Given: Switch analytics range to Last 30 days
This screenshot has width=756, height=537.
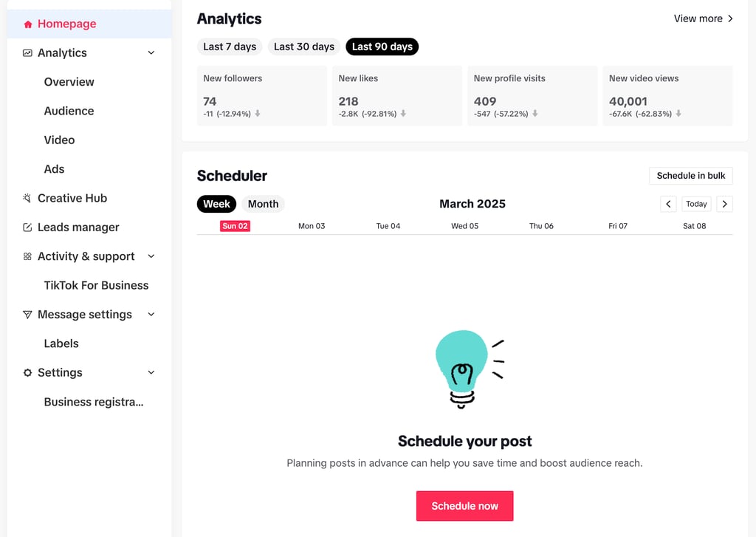Looking at the screenshot, I should point(303,47).
